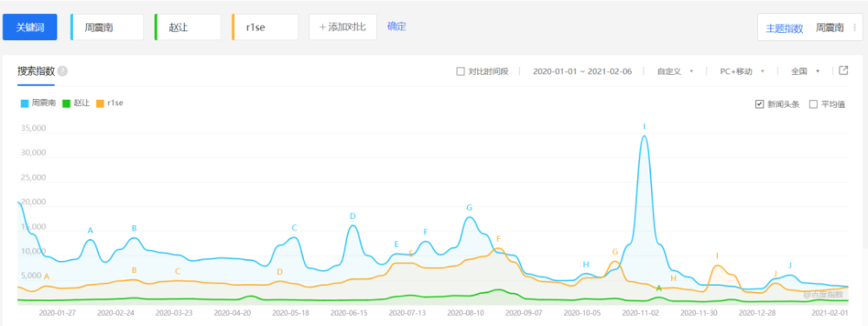868x326 pixels.
Task: Uncheck the 新闻头条 checkbox
Action: [x=759, y=103]
